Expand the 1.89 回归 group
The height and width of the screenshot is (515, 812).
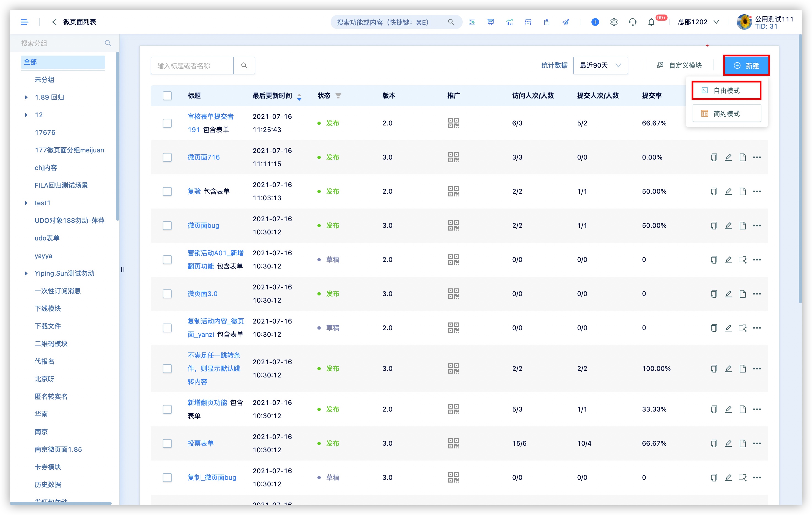point(26,97)
